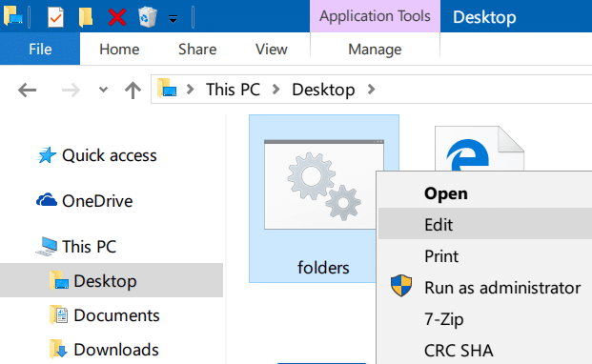Click the Quick access star icon
Image resolution: width=592 pixels, height=364 pixels.
pyautogui.click(x=47, y=155)
